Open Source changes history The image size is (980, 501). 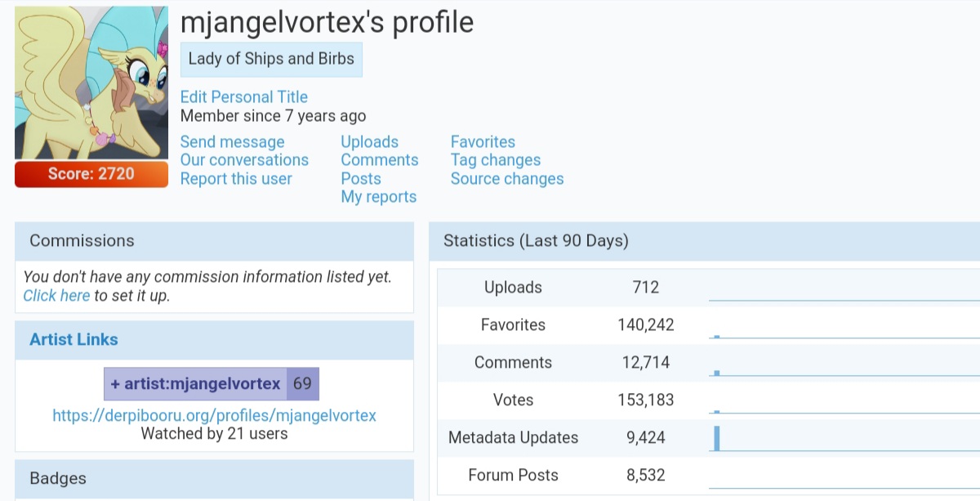pos(506,179)
